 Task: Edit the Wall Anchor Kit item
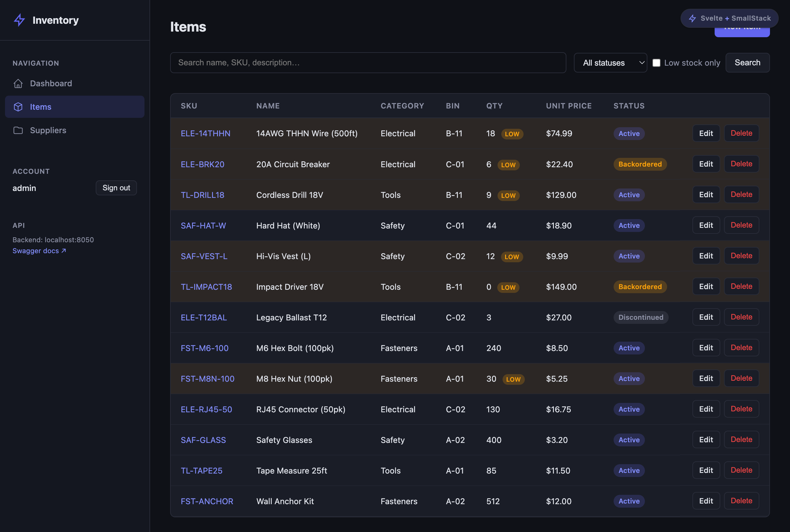(706, 501)
